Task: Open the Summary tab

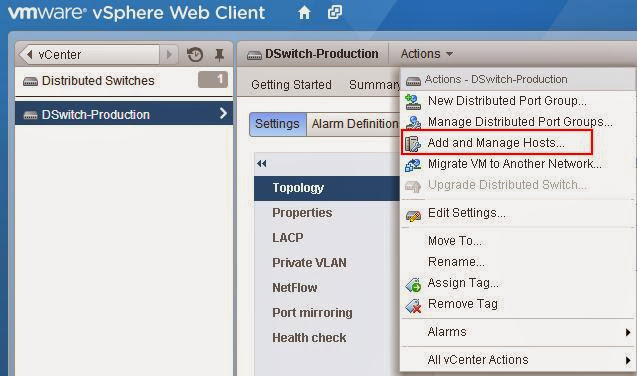Action: [374, 84]
